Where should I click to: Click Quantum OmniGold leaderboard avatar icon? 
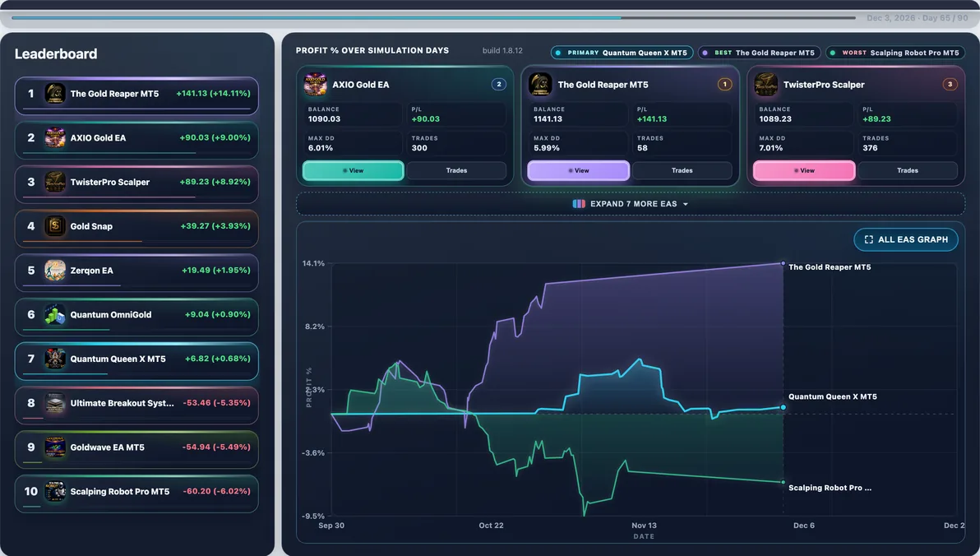click(x=55, y=314)
